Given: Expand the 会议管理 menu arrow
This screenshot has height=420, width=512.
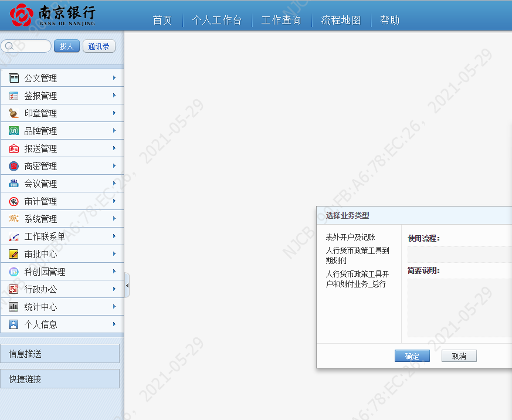Looking at the screenshot, I should click(x=114, y=184).
